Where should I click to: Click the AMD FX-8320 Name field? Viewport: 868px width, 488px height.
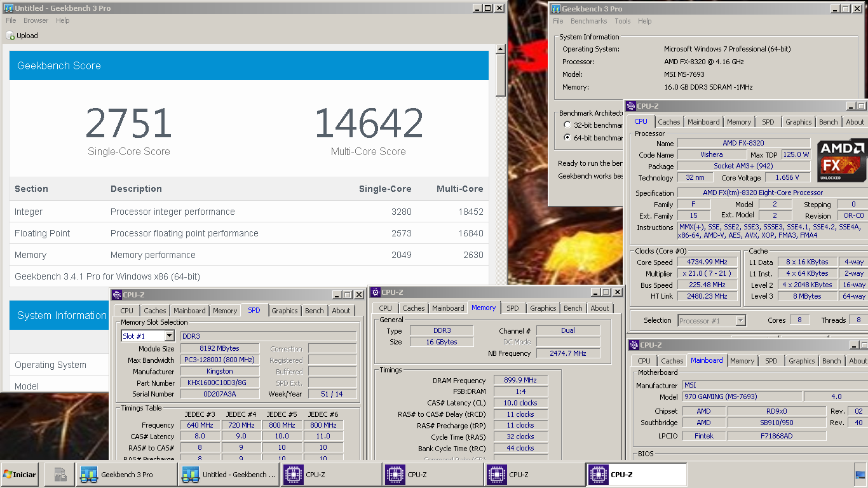pos(743,144)
